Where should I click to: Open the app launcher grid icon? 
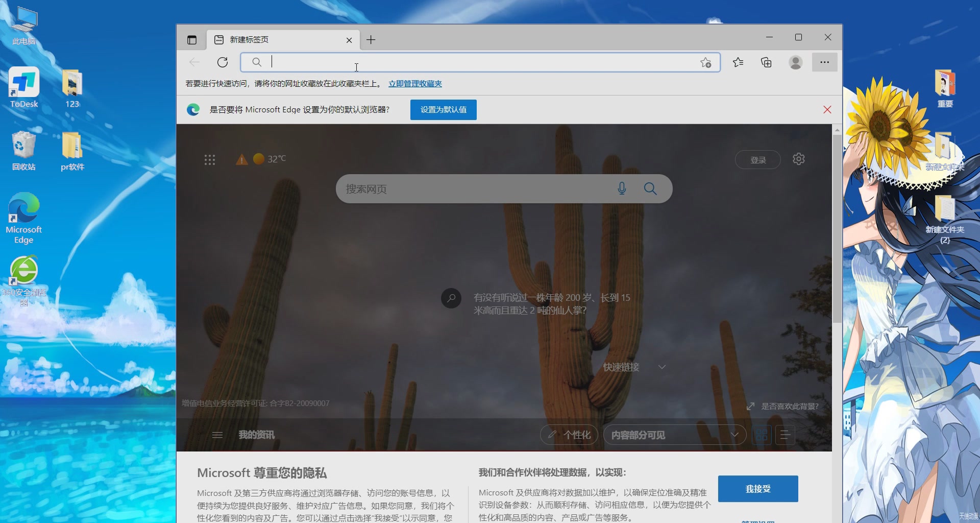tap(210, 160)
